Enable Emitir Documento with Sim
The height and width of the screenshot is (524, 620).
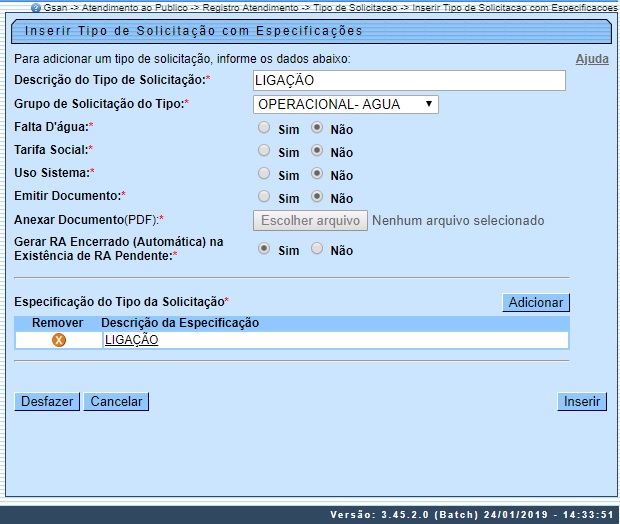264,197
